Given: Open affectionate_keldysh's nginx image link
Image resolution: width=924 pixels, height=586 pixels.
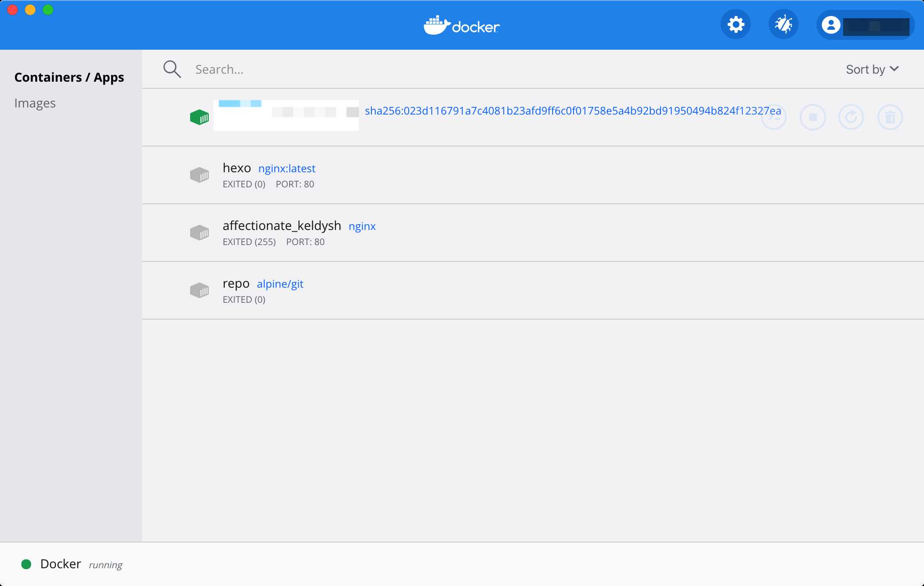Looking at the screenshot, I should pyautogui.click(x=362, y=226).
